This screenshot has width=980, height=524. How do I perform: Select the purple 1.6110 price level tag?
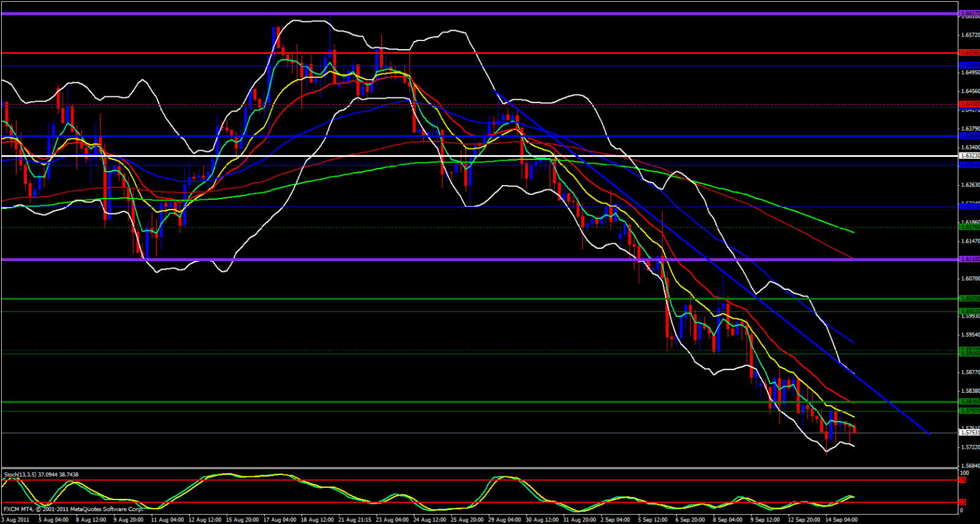click(x=969, y=259)
